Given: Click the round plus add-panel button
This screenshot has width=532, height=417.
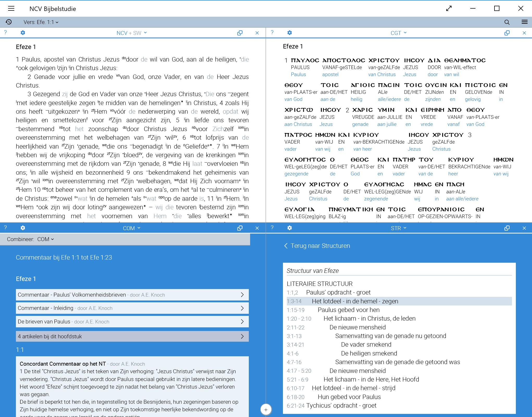Looking at the screenshot, I should (266, 410).
